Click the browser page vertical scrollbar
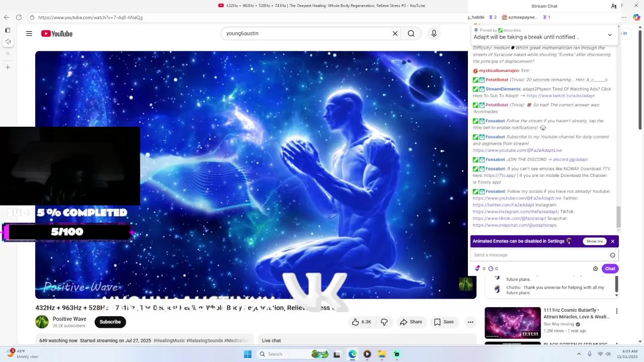Viewport: 644px width, 362px height. [640, 79]
